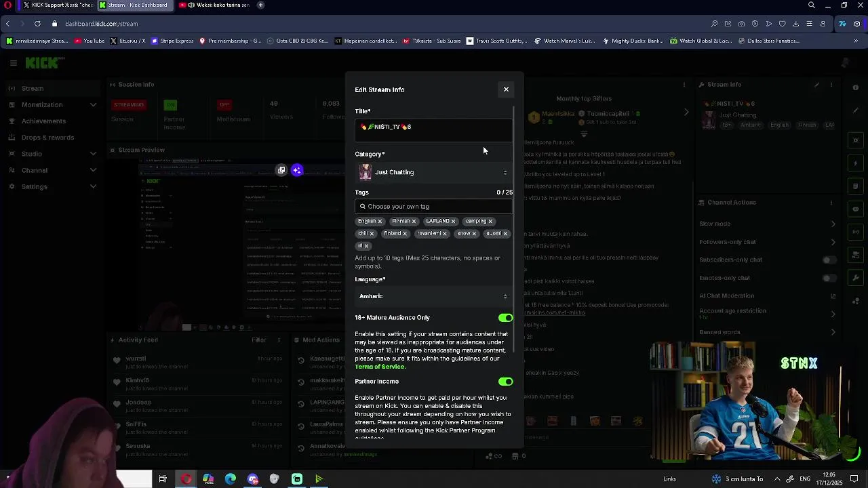The height and width of the screenshot is (488, 868).
Task: Toggle 18+ Mature Audience Only switch
Action: click(x=505, y=318)
